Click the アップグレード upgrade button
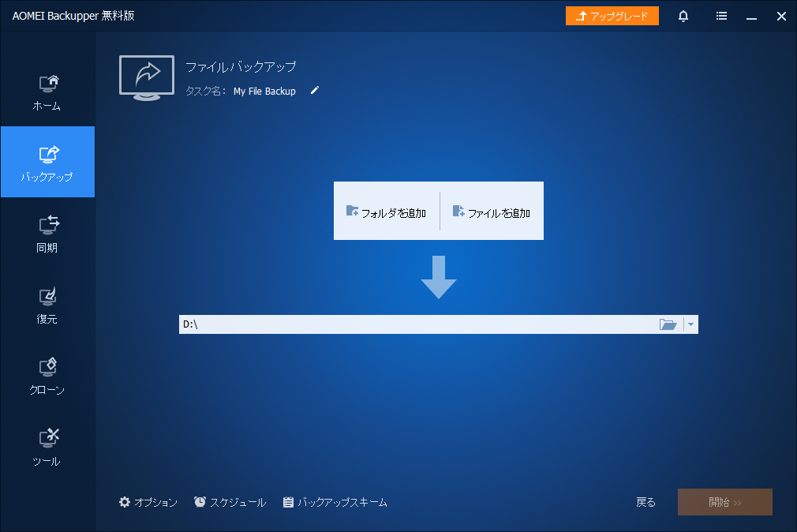 point(612,16)
